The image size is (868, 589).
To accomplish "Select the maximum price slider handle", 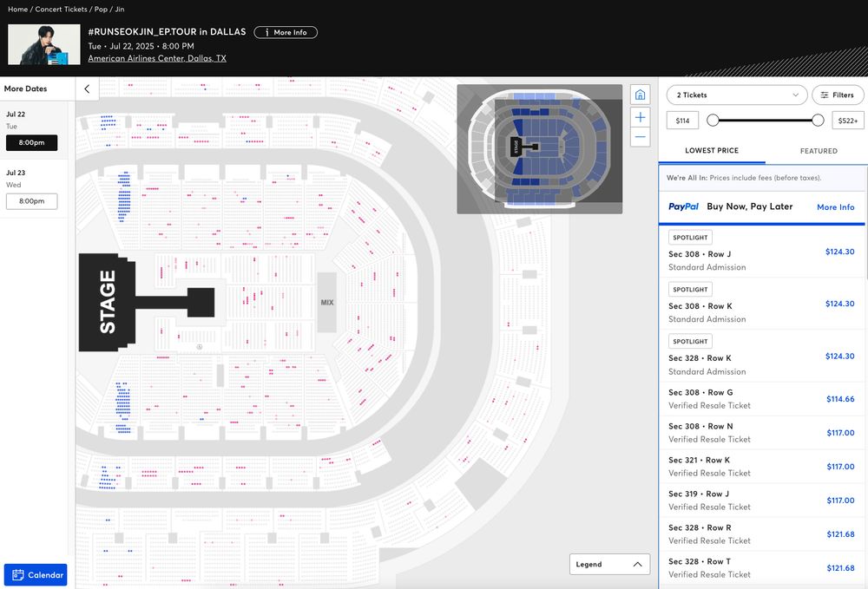I will pyautogui.click(x=818, y=120).
